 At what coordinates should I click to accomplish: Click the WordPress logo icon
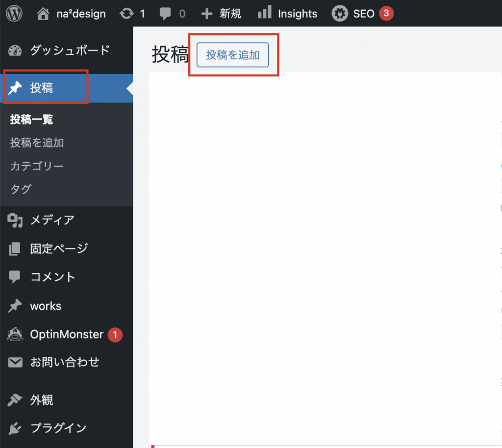pos(14,13)
